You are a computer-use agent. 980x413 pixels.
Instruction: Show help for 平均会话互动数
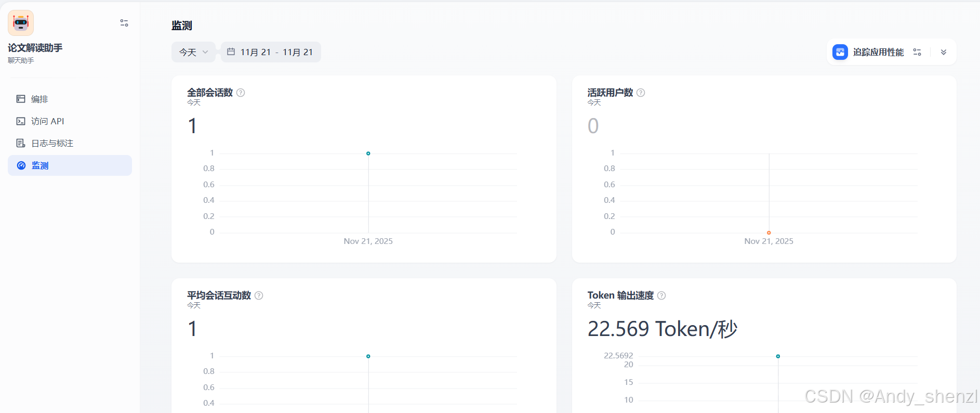pyautogui.click(x=259, y=295)
